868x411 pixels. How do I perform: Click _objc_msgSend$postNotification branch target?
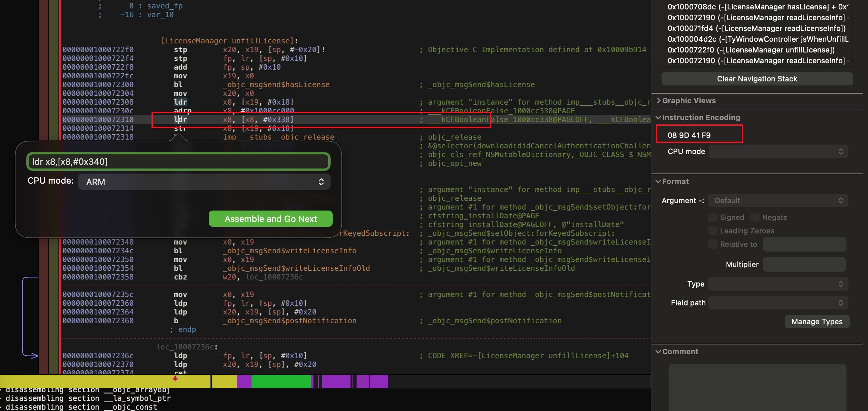(x=290, y=321)
